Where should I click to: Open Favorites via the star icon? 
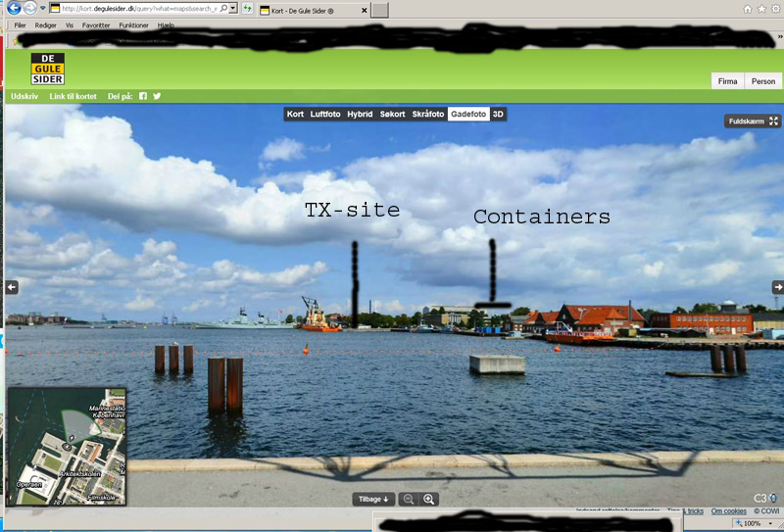pos(761,9)
